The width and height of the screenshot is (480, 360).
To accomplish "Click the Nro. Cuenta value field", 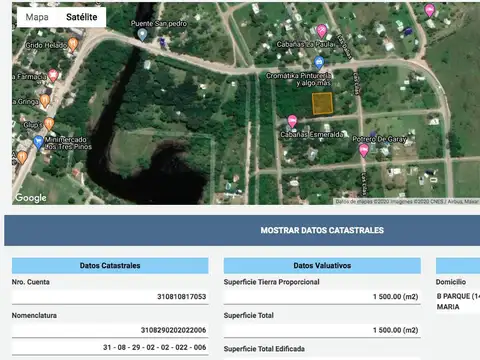I will [110, 297].
